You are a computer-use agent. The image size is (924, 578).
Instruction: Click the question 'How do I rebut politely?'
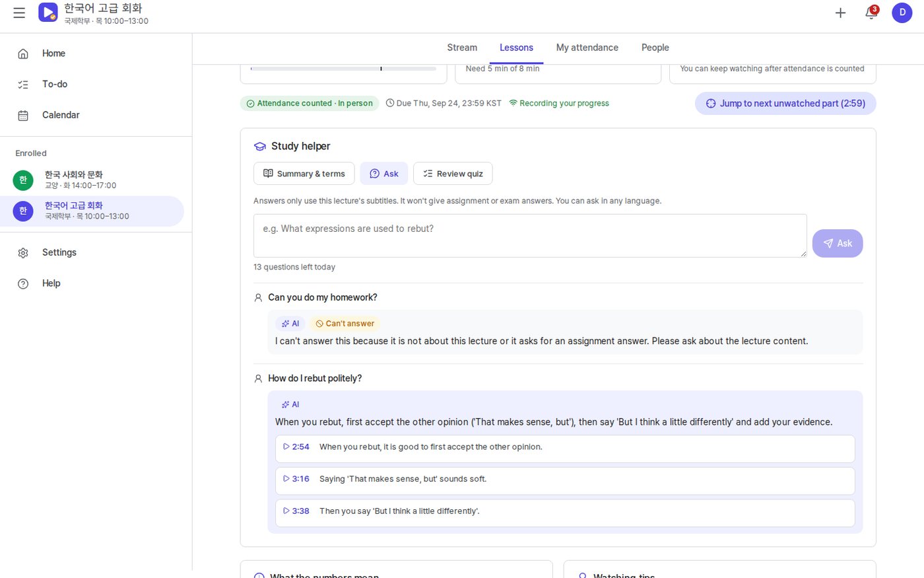tap(315, 379)
